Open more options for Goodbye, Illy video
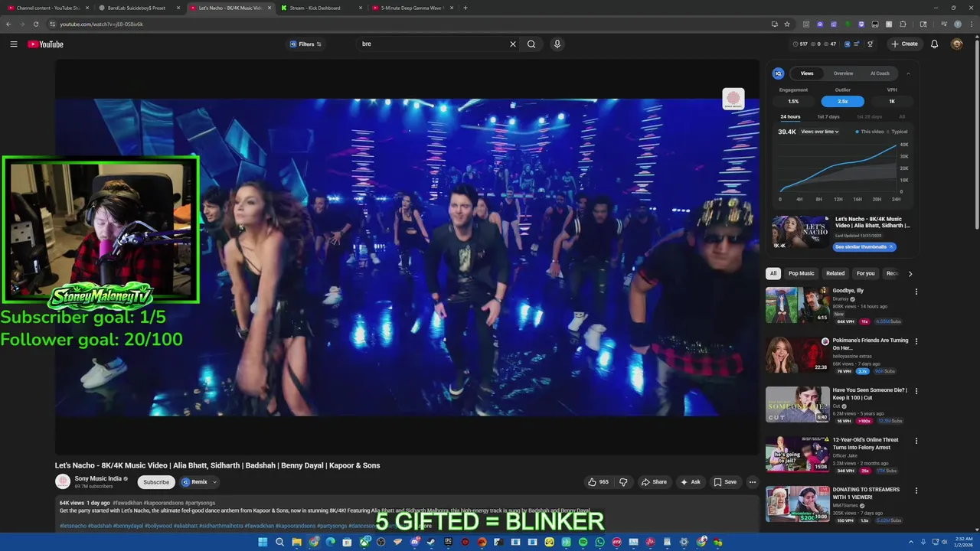The height and width of the screenshot is (551, 980). 916,292
